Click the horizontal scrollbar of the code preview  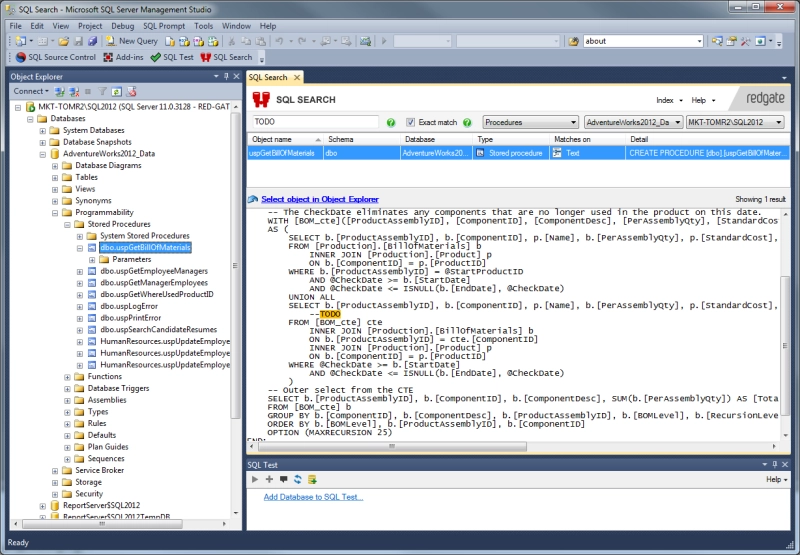392,446
